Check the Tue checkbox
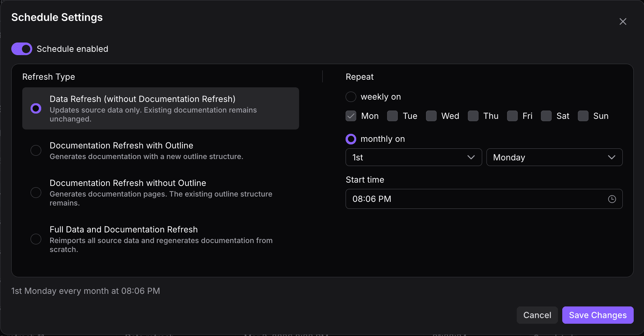The image size is (644, 336). (x=392, y=116)
